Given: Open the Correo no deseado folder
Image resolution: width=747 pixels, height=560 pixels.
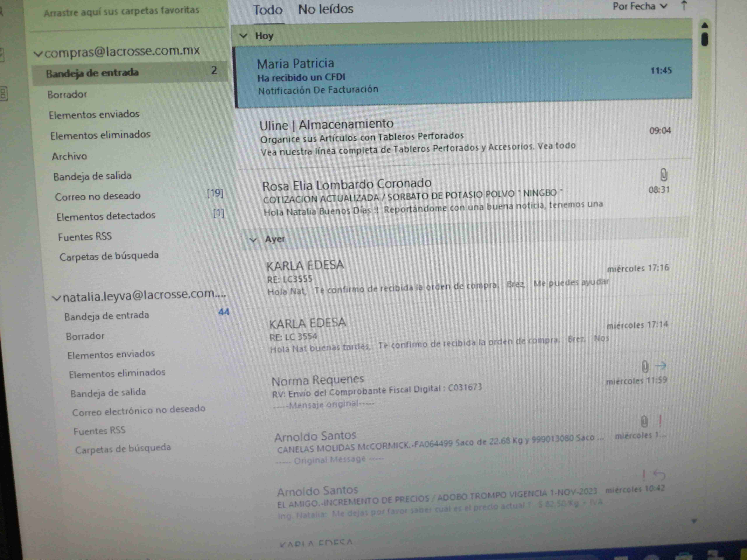Looking at the screenshot, I should tap(98, 196).
